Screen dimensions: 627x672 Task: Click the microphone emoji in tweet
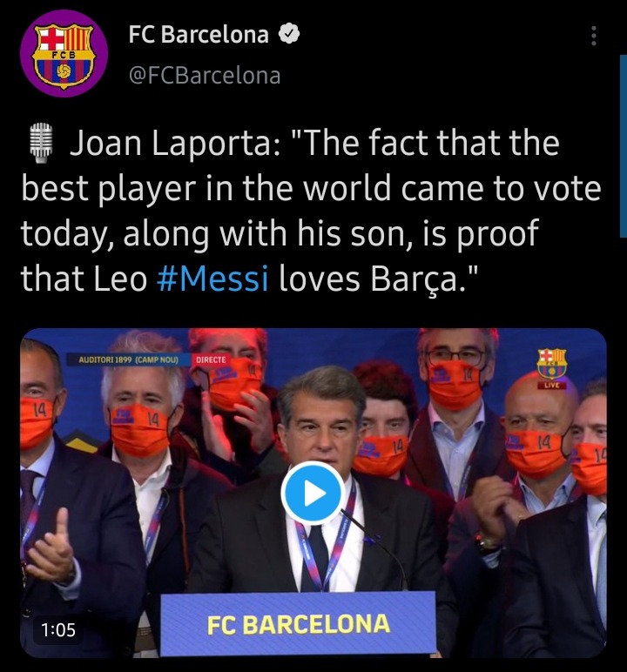click(41, 143)
